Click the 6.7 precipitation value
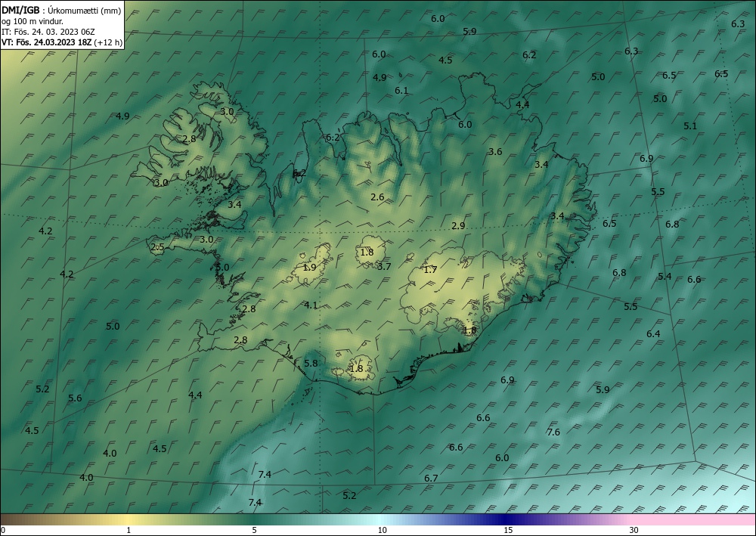This screenshot has height=536, width=756. point(431,478)
